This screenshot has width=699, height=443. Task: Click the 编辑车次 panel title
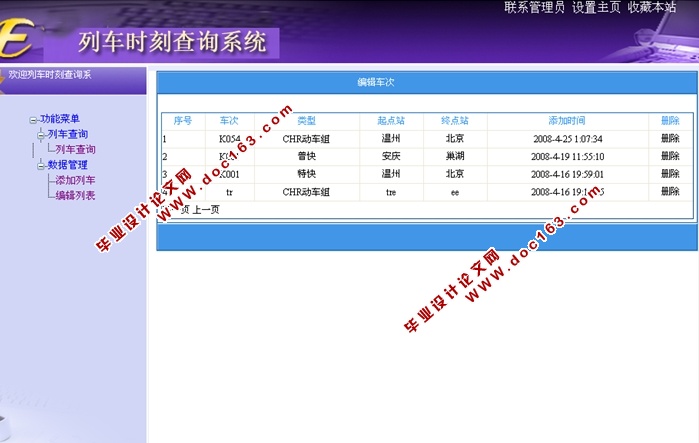[376, 82]
